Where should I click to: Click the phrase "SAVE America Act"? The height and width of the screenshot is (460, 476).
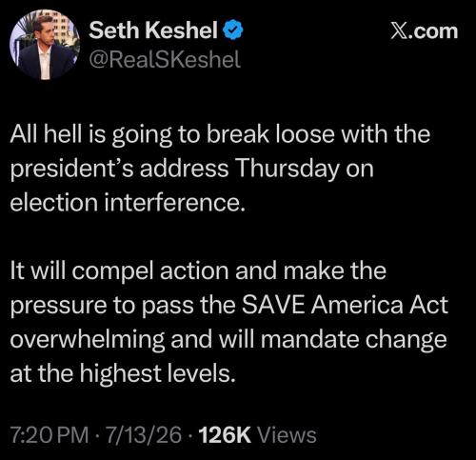[345, 305]
